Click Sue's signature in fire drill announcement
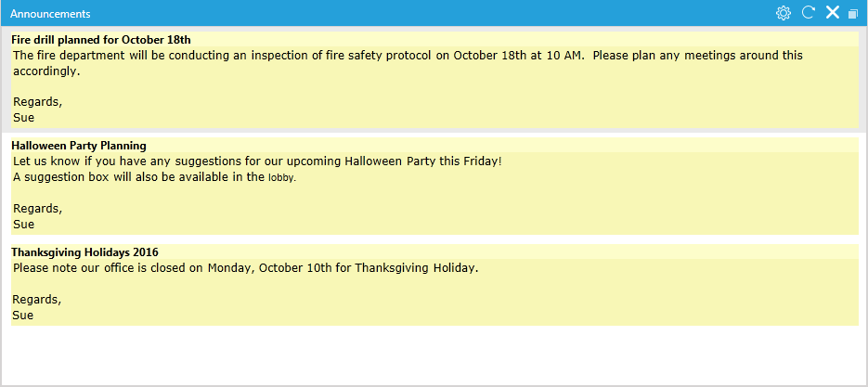This screenshot has width=868, height=387. pos(23,118)
